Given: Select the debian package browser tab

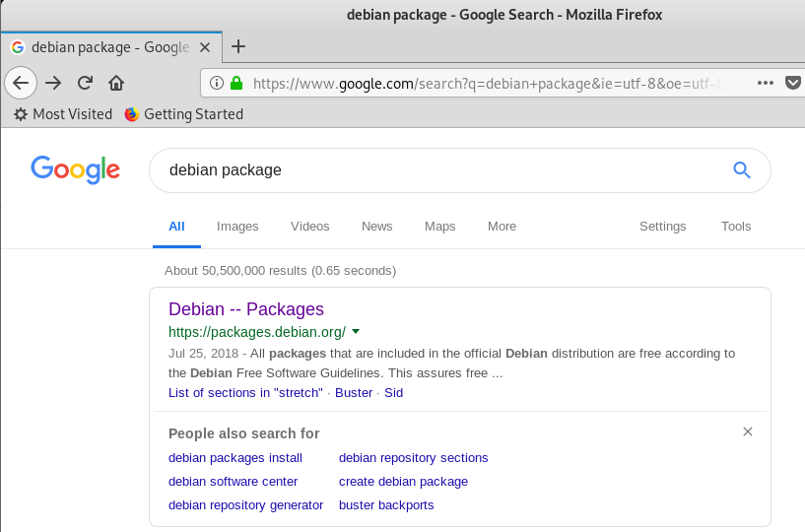Looking at the screenshot, I should [111, 47].
